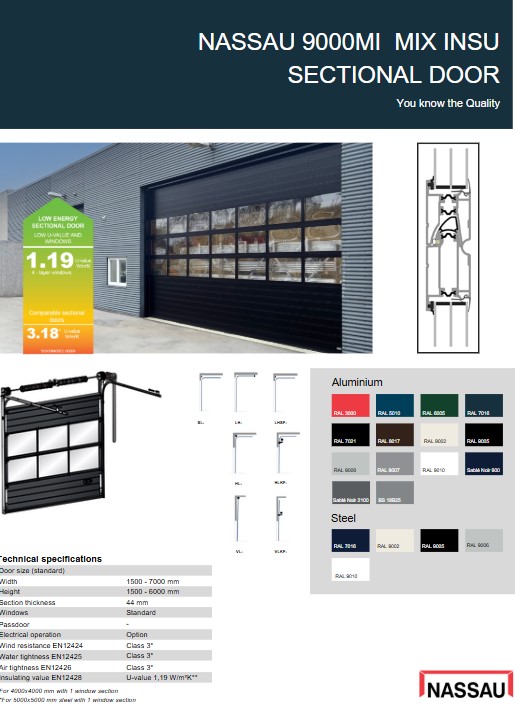Select the HLKP track diagram
The height and width of the screenshot is (710, 515).
pyautogui.click(x=288, y=453)
